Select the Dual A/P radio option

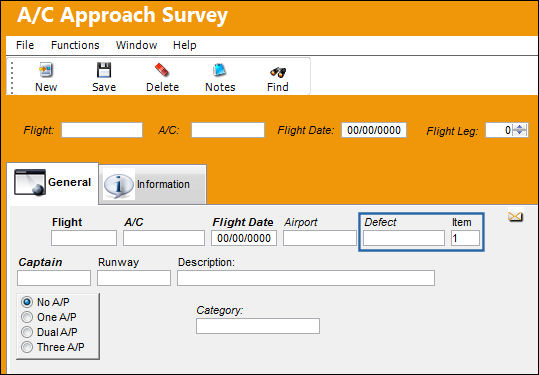click(27, 332)
